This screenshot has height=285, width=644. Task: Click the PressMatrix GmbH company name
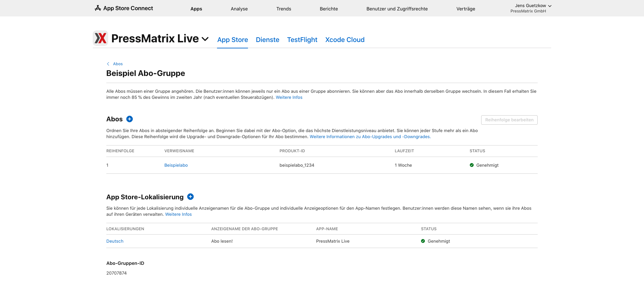click(x=528, y=11)
